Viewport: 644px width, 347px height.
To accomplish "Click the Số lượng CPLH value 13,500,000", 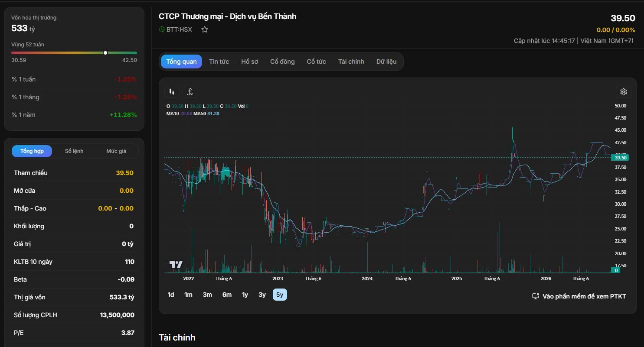I will click(x=117, y=315).
